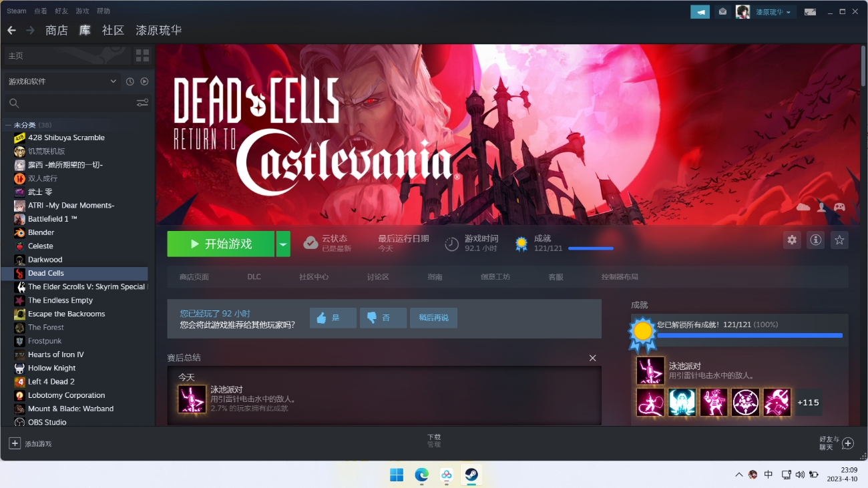Open friends and chat plus icon
This screenshot has width=868, height=488.
pyautogui.click(x=848, y=443)
